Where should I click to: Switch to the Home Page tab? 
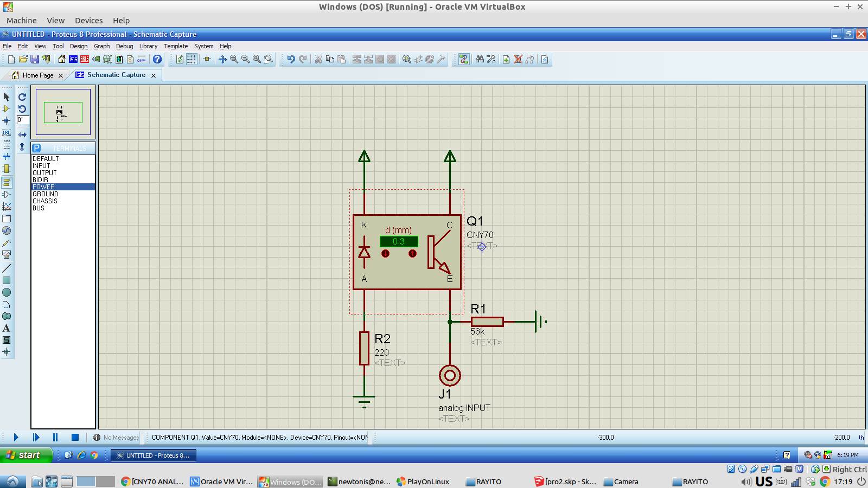(x=37, y=75)
